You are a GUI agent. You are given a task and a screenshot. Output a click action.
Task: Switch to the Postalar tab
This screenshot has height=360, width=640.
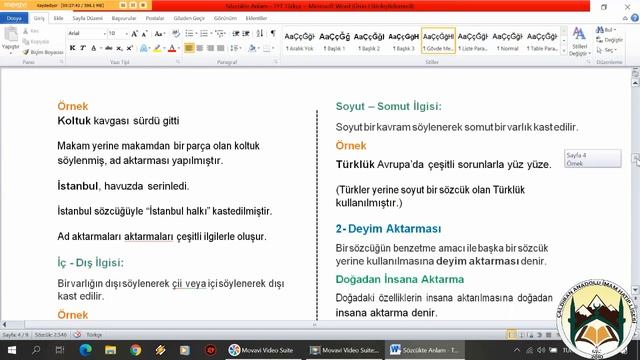coord(155,18)
